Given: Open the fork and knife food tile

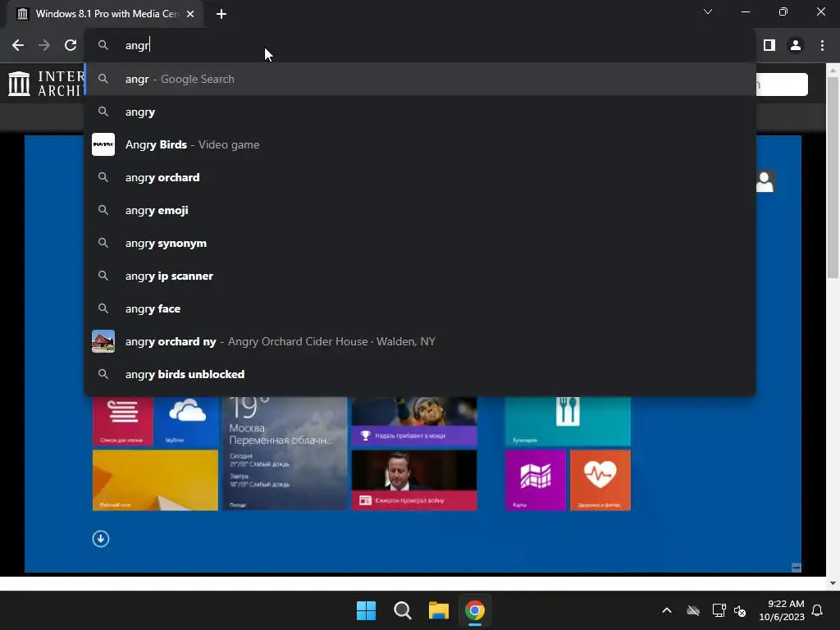Looking at the screenshot, I should (568, 421).
